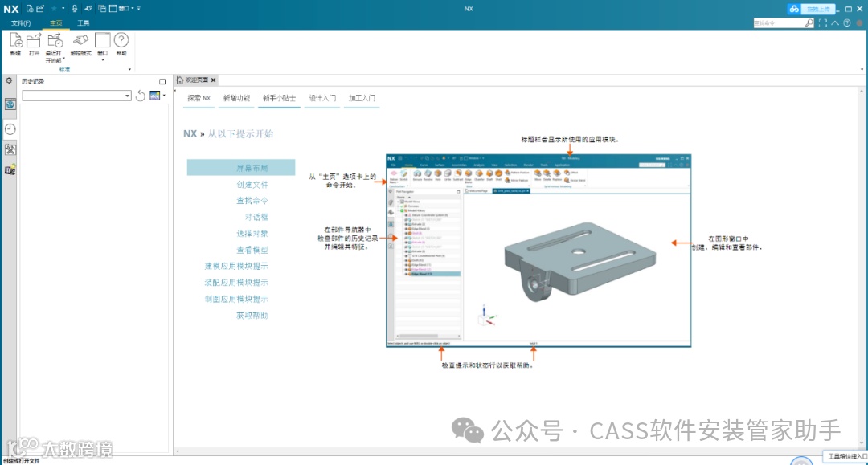Click the switch-window overlapping squares icon
868x465 pixels.
pos(102,8)
